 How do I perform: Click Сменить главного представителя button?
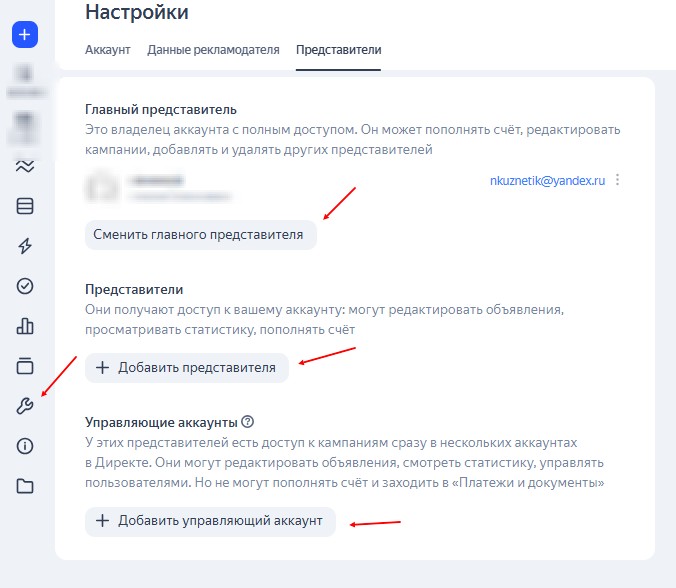(201, 235)
